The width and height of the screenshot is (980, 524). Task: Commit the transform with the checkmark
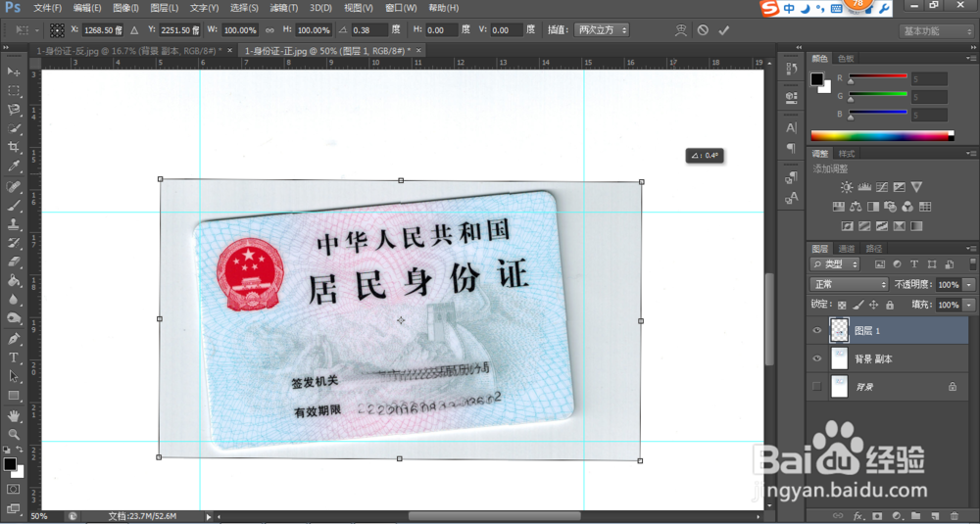724,30
